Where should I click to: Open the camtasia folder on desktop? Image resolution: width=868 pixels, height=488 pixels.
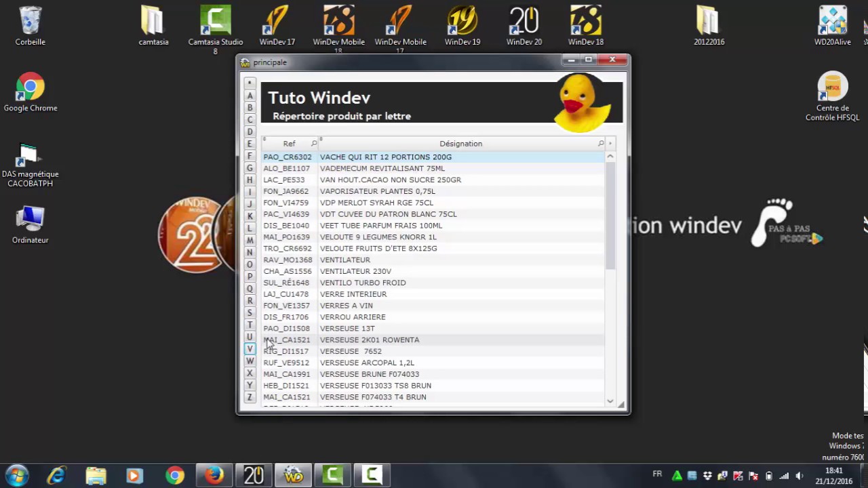pos(153,26)
